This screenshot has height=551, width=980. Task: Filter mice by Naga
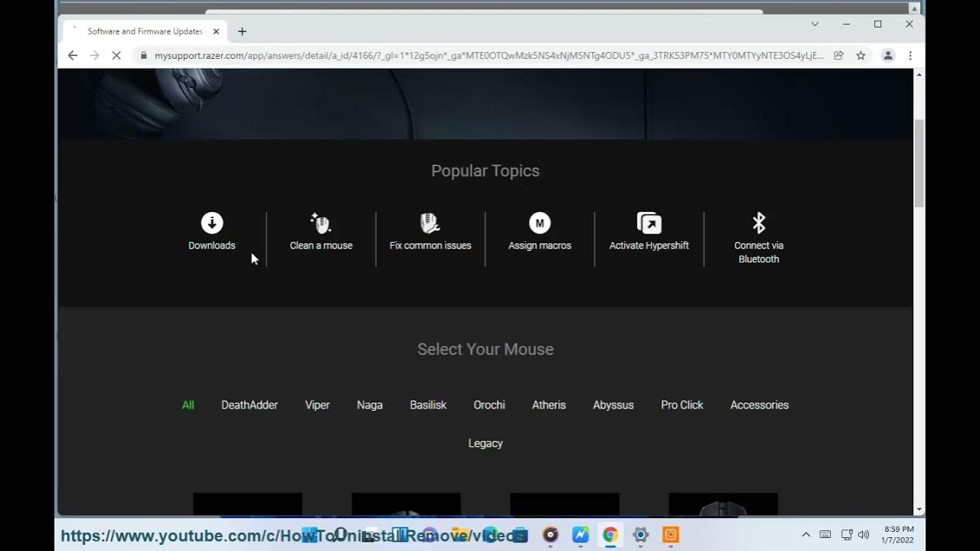(370, 405)
